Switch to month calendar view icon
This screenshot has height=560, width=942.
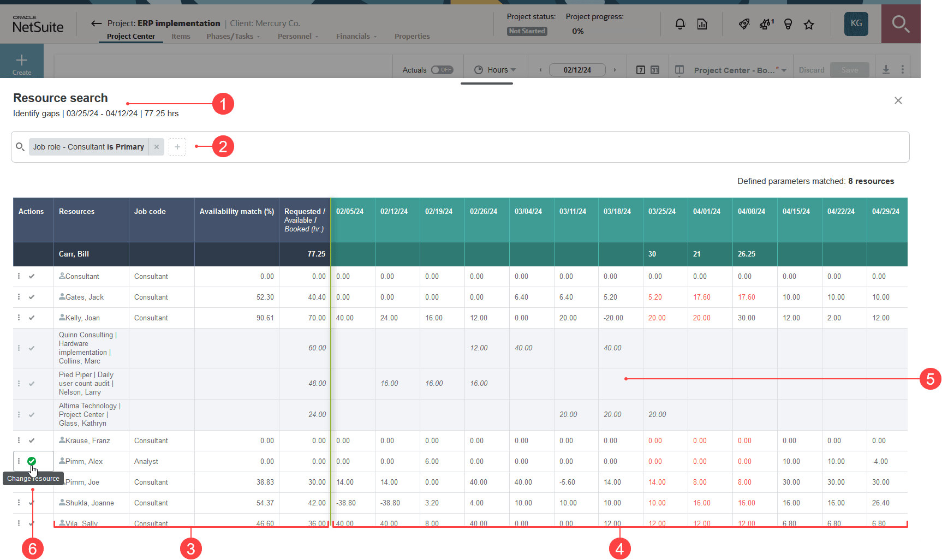(x=655, y=70)
